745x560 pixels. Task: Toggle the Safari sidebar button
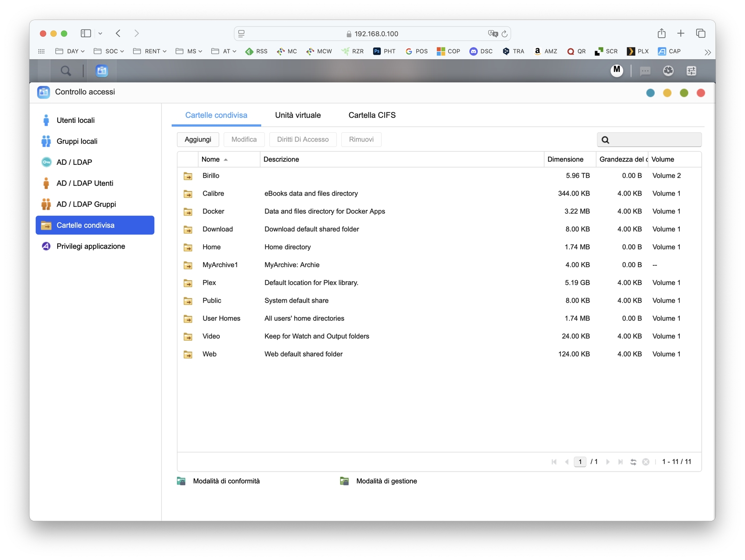pos(86,34)
